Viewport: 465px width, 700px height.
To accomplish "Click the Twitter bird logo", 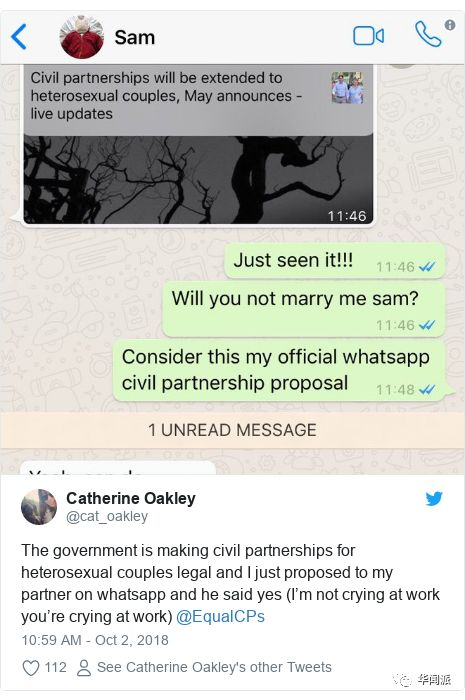I will click(x=433, y=498).
